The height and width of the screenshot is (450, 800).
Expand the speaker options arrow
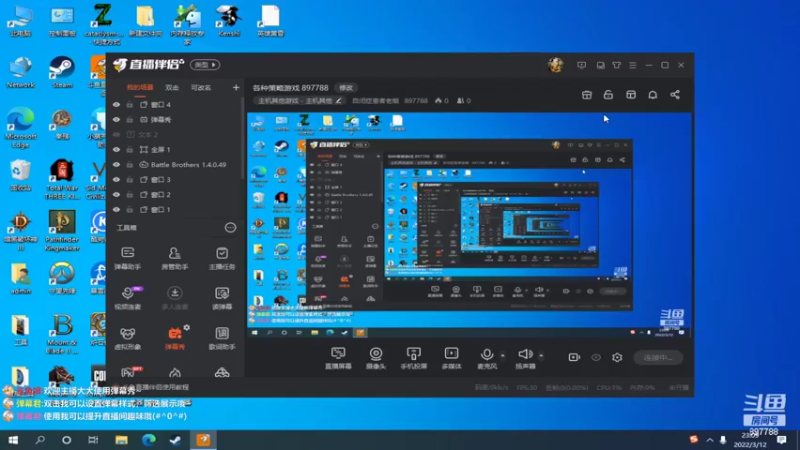point(541,355)
